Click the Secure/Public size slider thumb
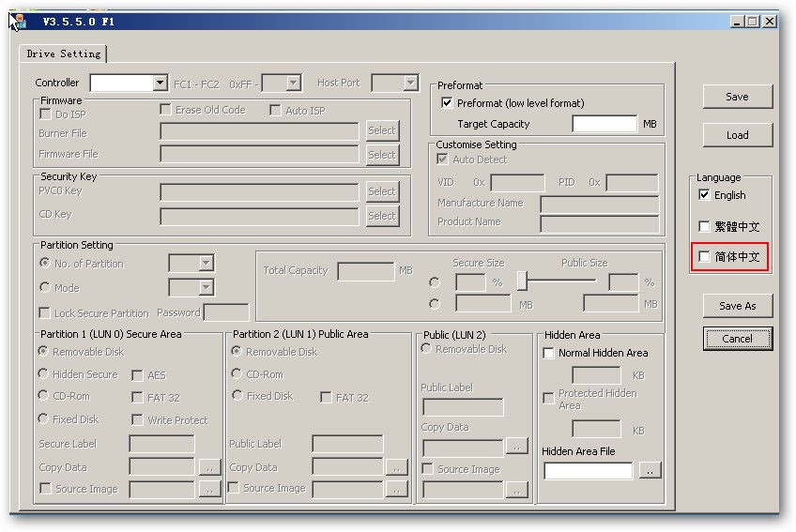796x532 pixels. [522, 281]
